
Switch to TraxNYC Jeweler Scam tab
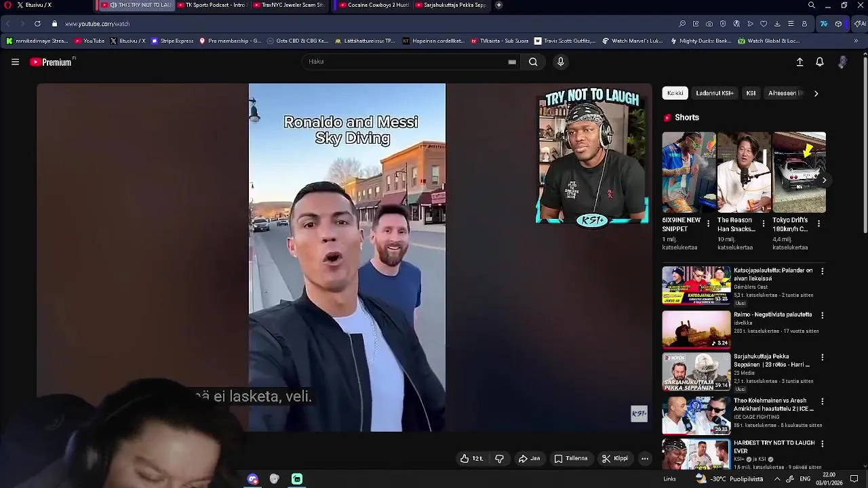288,5
